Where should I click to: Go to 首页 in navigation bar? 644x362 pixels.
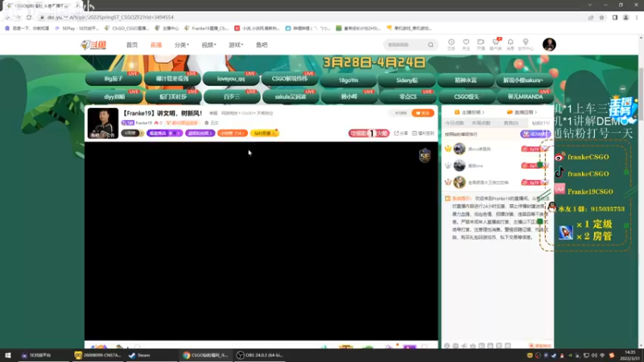pos(132,45)
